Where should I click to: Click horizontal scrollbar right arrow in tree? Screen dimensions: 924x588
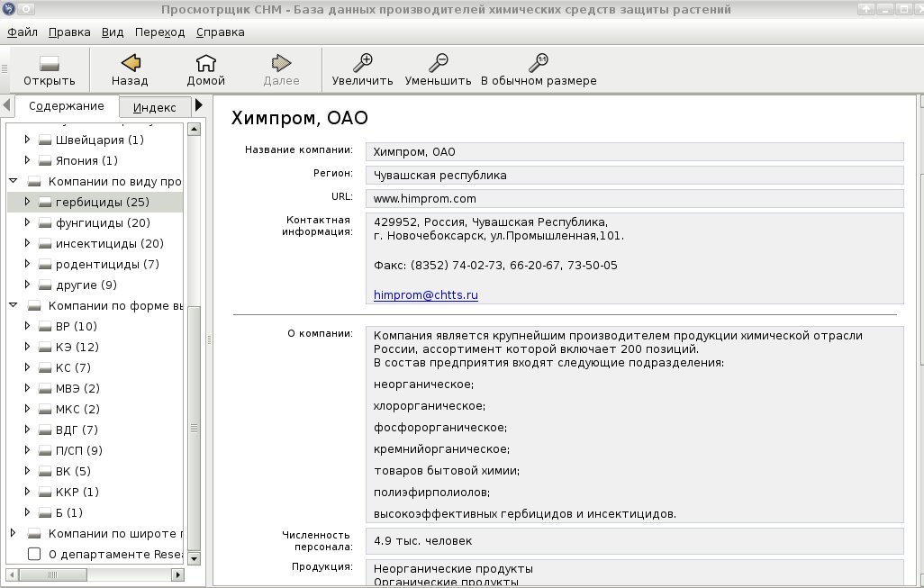(x=178, y=574)
